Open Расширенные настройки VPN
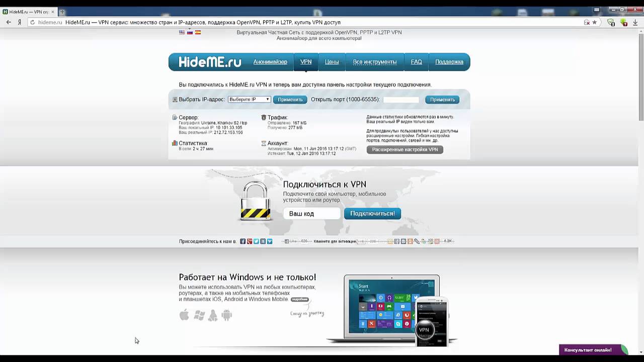Image resolution: width=644 pixels, height=362 pixels. [405, 149]
